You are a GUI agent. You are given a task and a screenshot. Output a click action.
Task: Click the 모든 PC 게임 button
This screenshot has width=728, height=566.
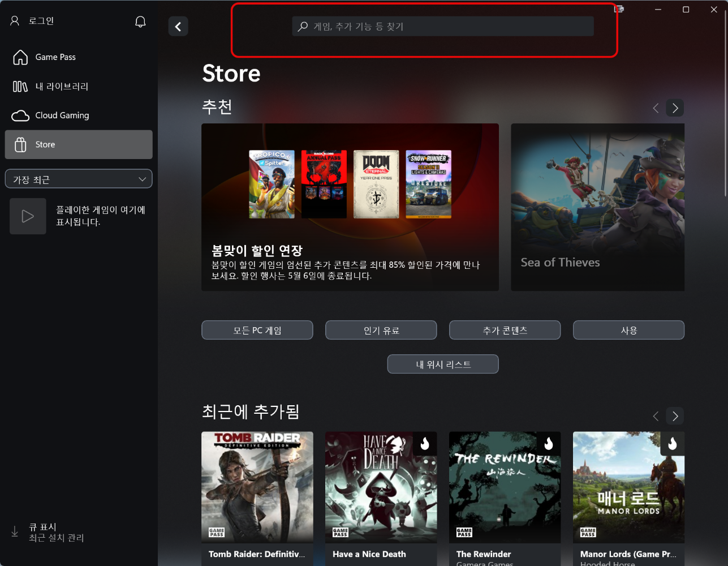[x=257, y=330]
